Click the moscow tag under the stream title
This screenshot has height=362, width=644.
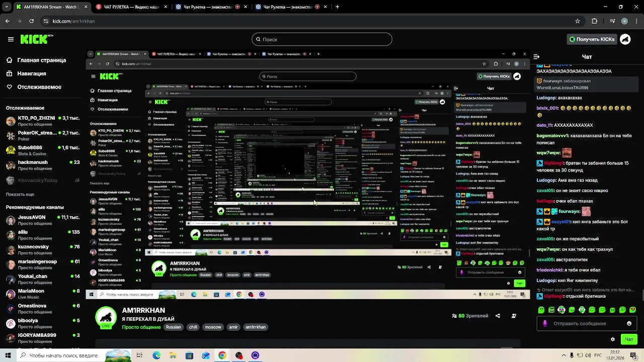(x=213, y=327)
